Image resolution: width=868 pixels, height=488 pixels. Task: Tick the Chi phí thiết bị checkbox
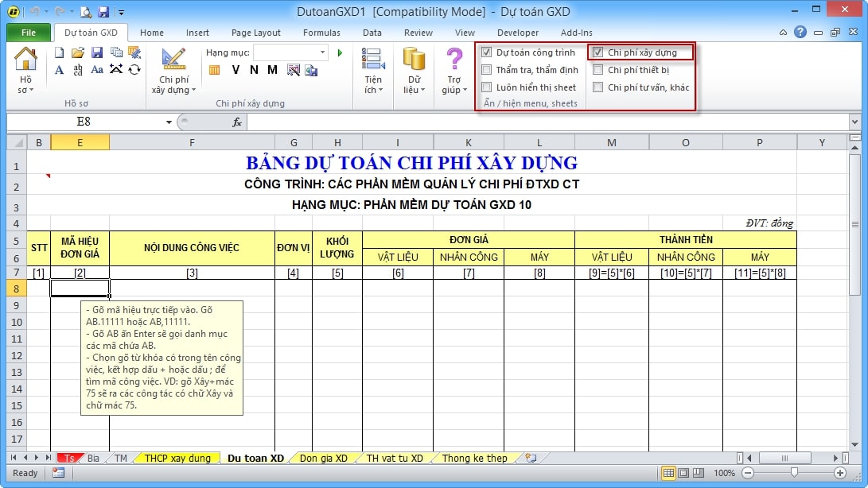[598, 70]
